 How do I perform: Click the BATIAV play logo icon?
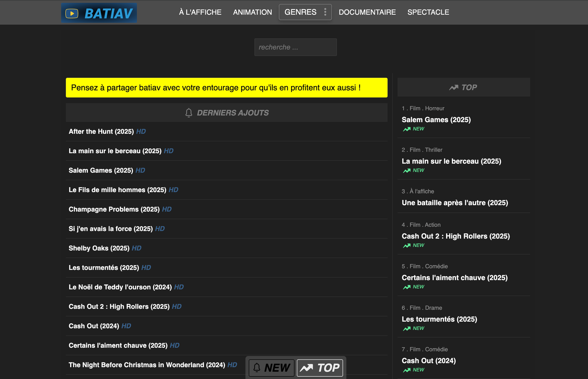pyautogui.click(x=72, y=14)
